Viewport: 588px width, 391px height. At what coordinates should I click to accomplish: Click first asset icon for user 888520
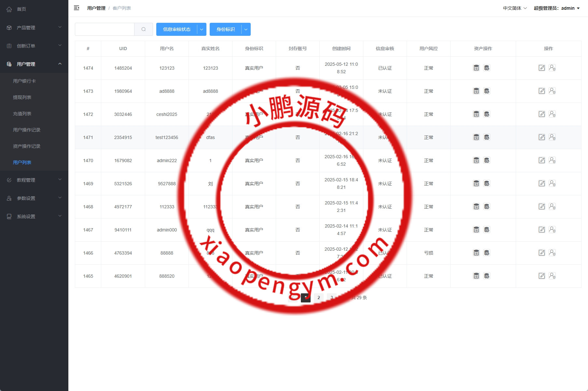476,276
